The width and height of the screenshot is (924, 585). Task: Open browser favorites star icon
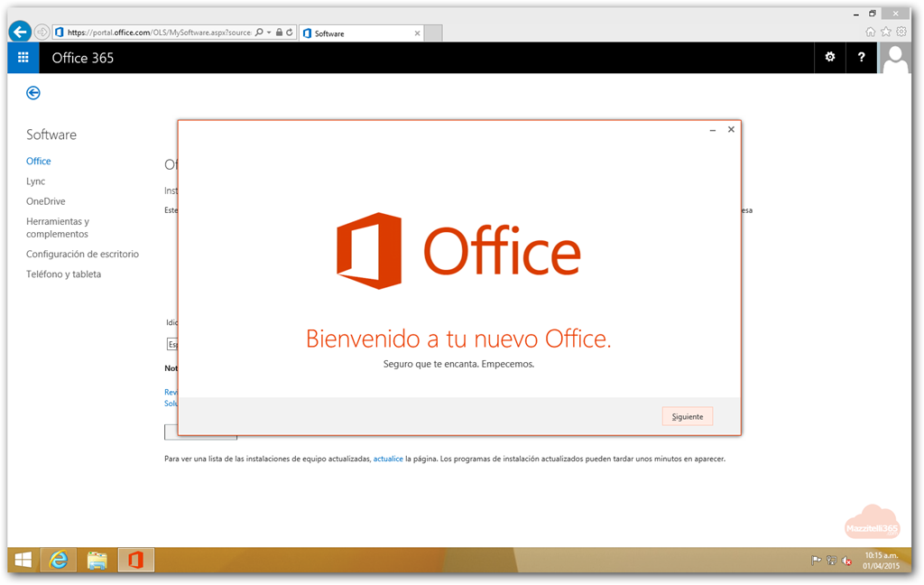pos(885,32)
